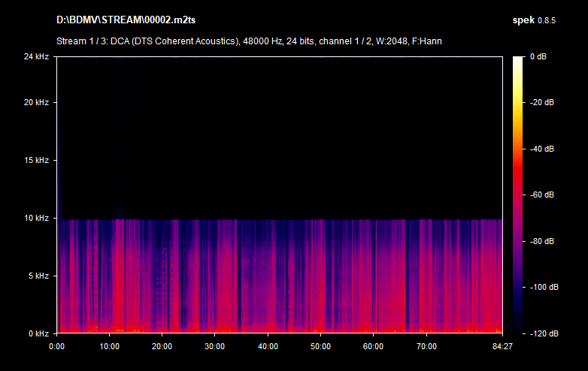The width and height of the screenshot is (588, 371).
Task: Select the -60 dB scale label
Action: pyautogui.click(x=542, y=195)
